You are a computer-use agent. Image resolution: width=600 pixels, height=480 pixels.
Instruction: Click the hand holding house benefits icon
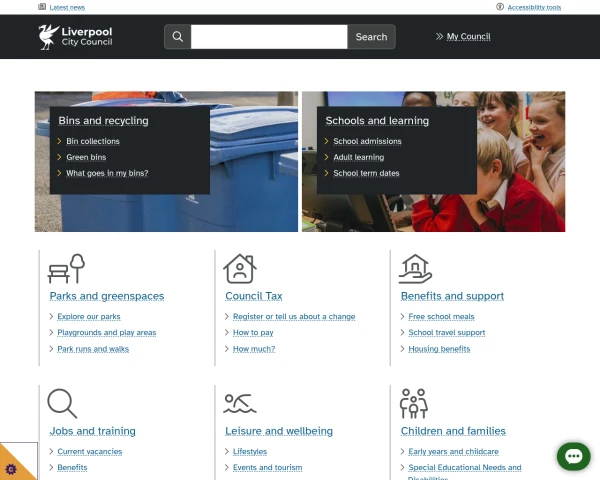click(x=415, y=269)
